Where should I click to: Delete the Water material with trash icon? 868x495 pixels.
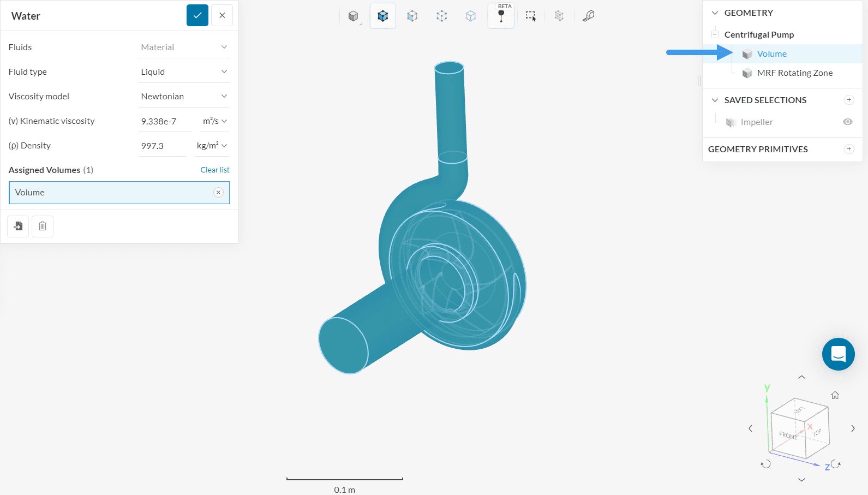point(43,226)
